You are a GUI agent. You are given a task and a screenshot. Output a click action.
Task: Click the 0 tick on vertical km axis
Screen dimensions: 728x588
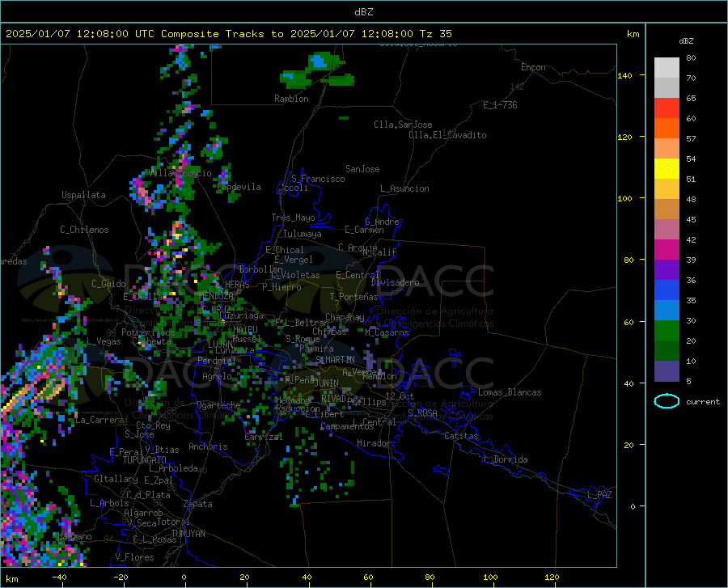(x=633, y=506)
